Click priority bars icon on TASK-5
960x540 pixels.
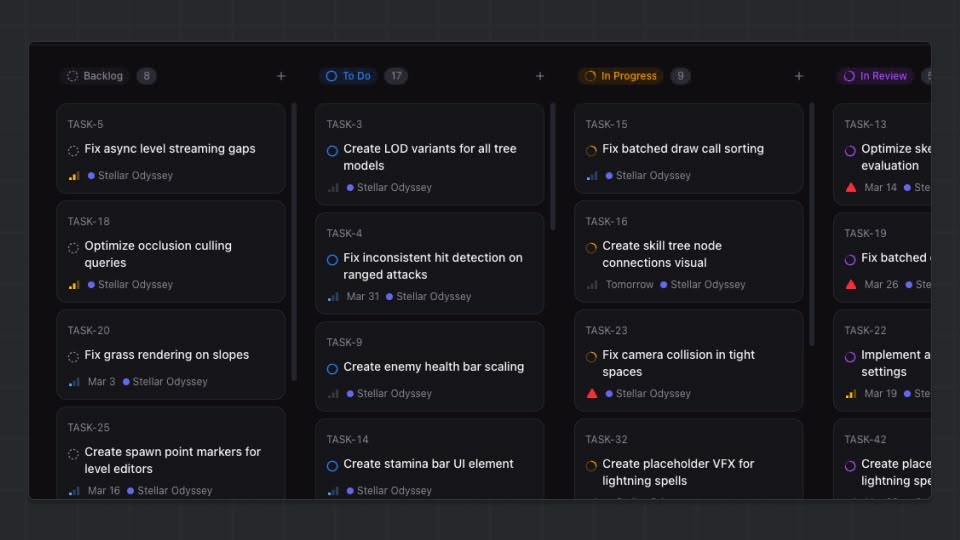coord(74,176)
